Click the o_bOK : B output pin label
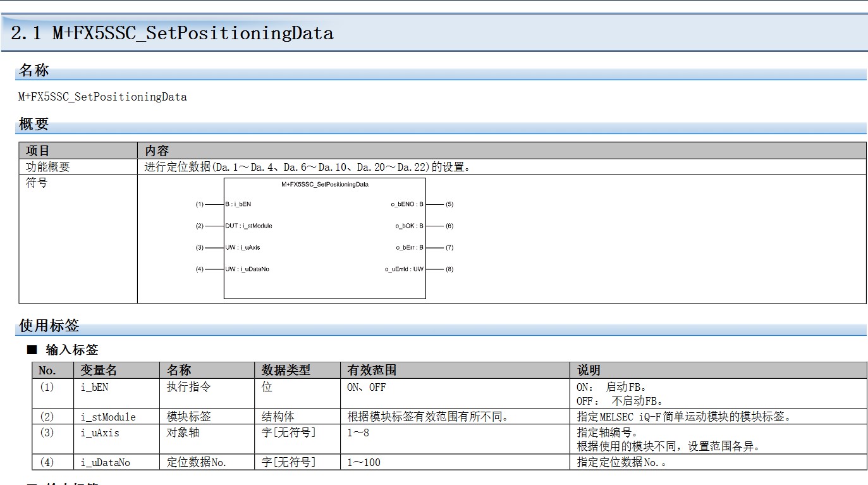This screenshot has width=868, height=485. pos(410,226)
